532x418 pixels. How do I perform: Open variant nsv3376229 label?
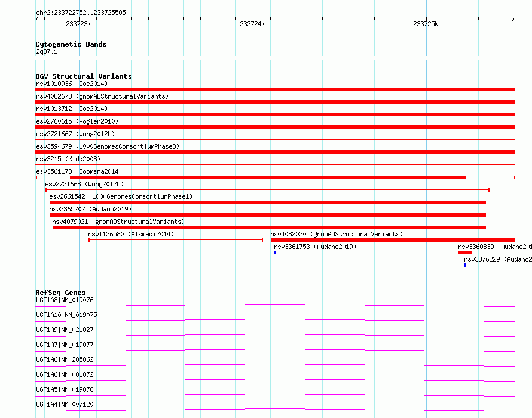pyautogui.click(x=498, y=259)
